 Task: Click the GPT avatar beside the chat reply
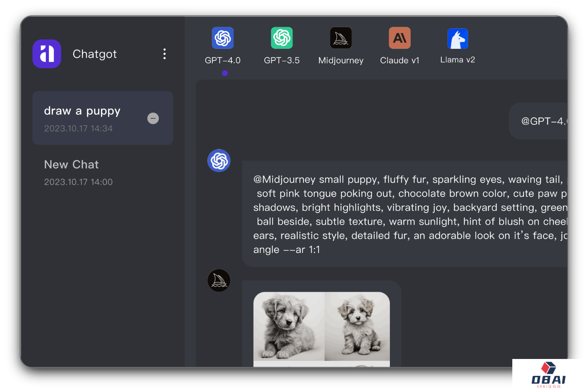(x=219, y=160)
